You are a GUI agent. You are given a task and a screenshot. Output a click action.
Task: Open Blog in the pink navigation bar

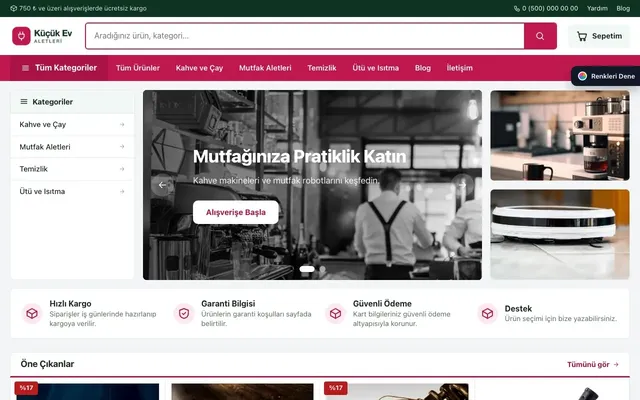point(423,68)
